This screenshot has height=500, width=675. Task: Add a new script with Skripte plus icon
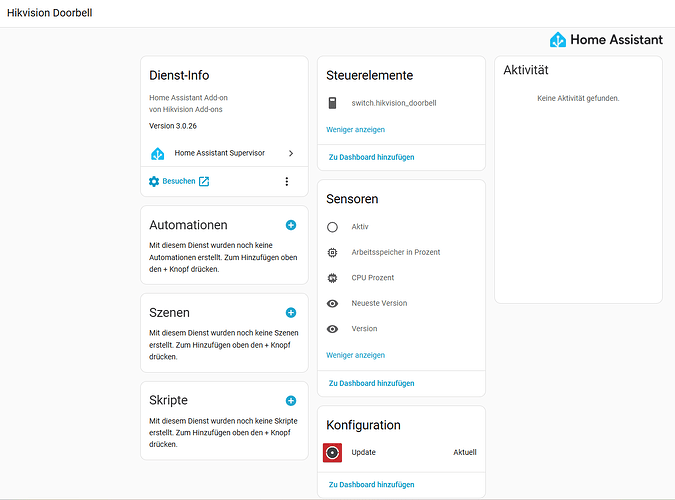291,401
